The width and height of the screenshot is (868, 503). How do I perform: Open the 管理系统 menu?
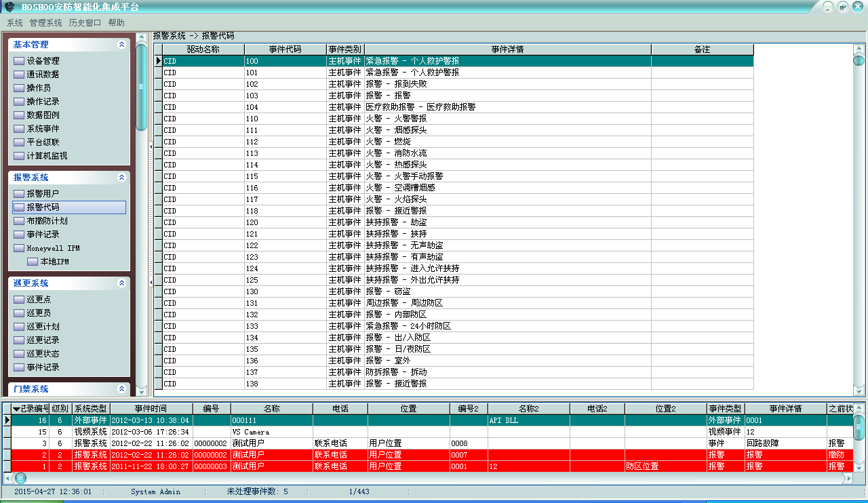tap(45, 22)
